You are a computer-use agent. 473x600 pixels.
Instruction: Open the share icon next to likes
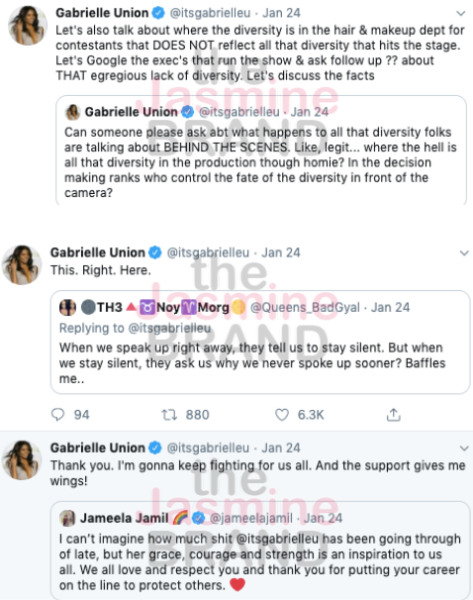click(x=393, y=414)
